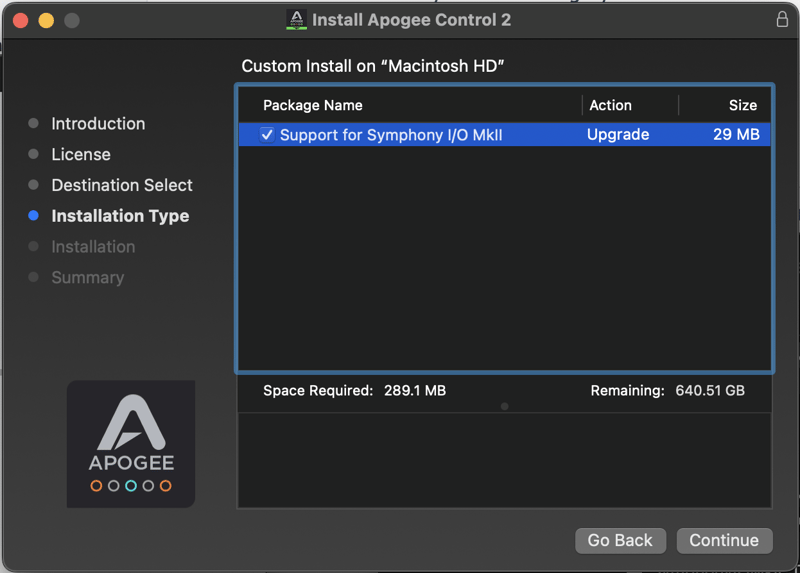This screenshot has height=573, width=800.
Task: Click the lock icon in title bar
Action: pyautogui.click(x=782, y=19)
